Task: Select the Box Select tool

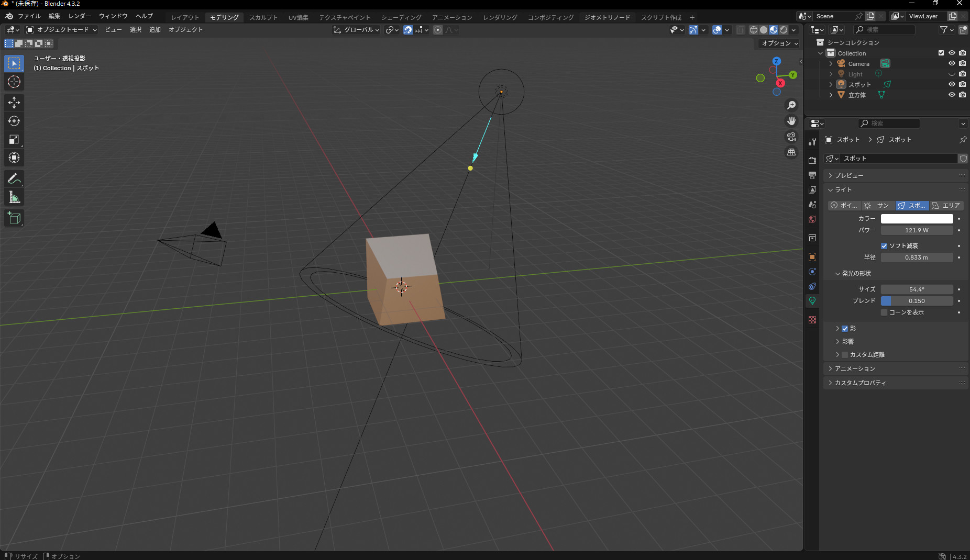Action: pos(14,63)
